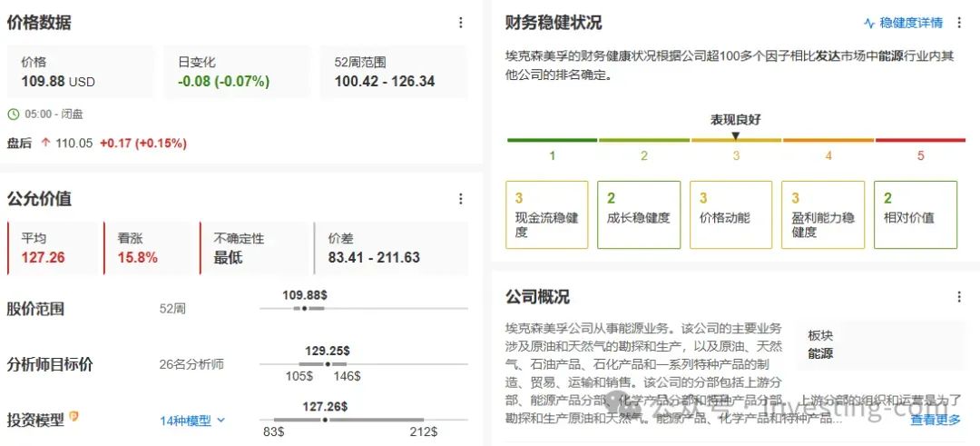Open the 公司概况 panel three-dot menu
The height and width of the screenshot is (446, 980).
(959, 297)
